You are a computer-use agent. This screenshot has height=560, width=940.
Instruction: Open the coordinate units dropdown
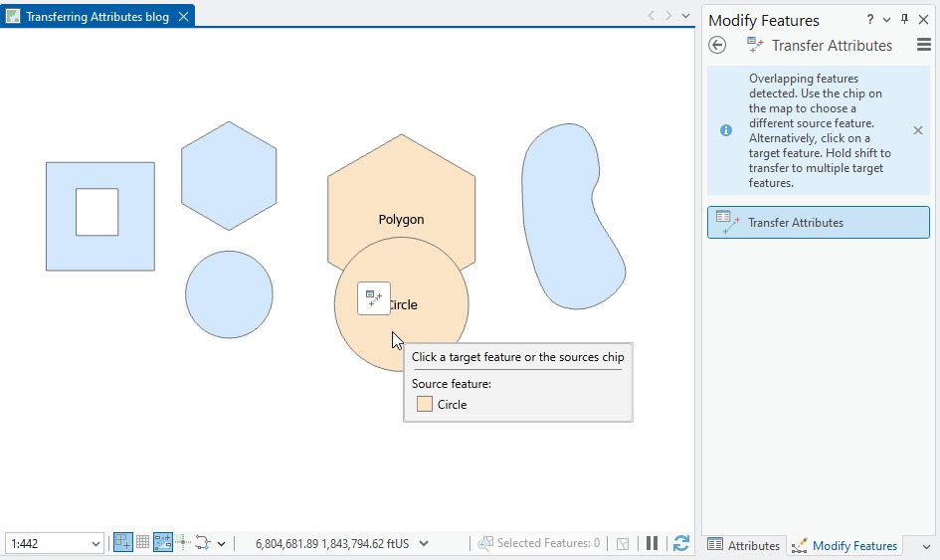(x=424, y=544)
